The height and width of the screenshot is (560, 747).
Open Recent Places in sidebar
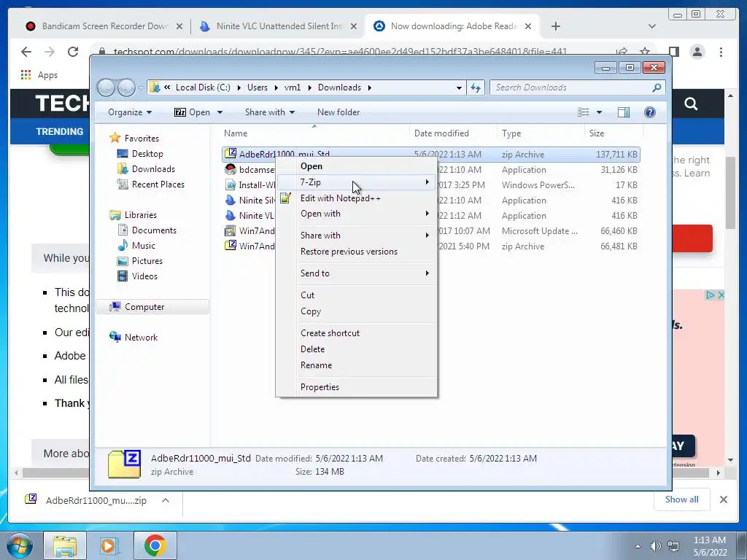coord(158,184)
